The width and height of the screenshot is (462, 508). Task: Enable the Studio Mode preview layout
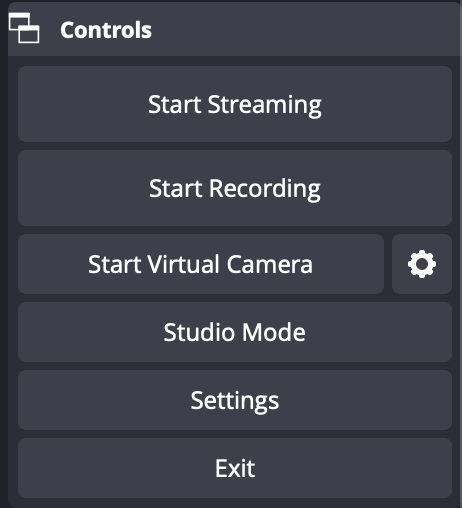[235, 332]
